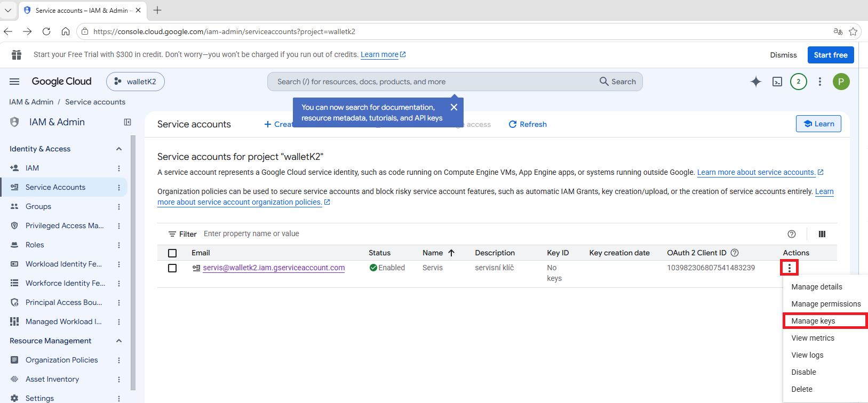Collapse the IAM & Admin side panel
Image resolution: width=868 pixels, height=403 pixels.
128,122
